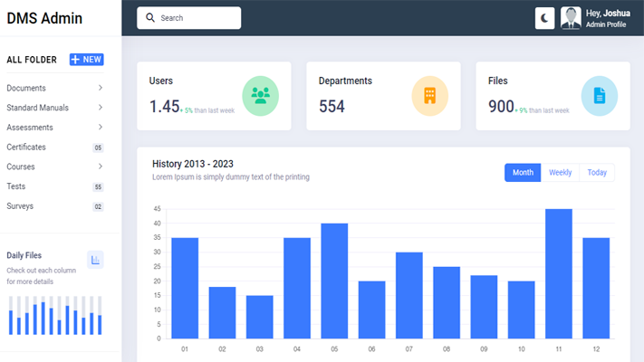
Task: Click the search magnifier icon
Action: click(x=150, y=18)
